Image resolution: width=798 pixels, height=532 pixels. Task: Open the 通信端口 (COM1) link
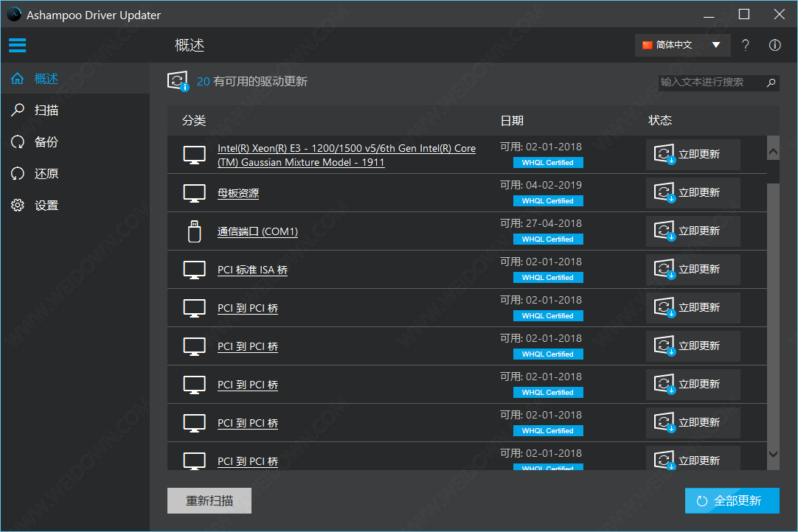click(257, 231)
